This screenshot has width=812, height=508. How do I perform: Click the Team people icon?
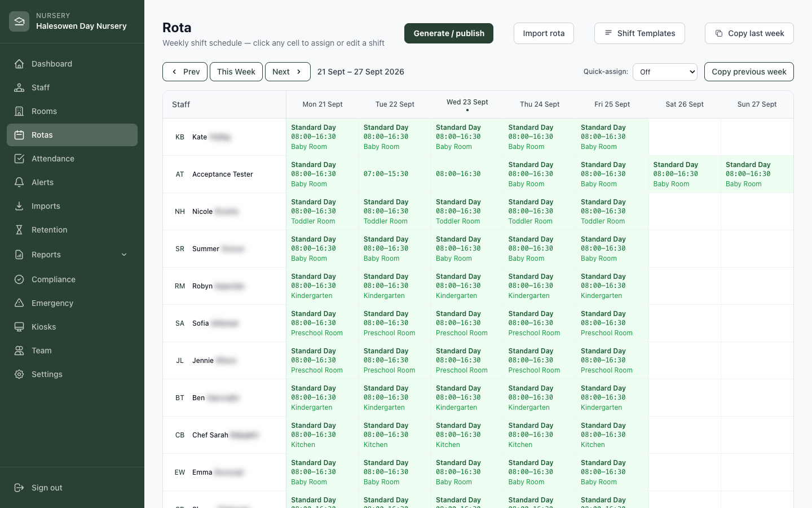(x=19, y=351)
